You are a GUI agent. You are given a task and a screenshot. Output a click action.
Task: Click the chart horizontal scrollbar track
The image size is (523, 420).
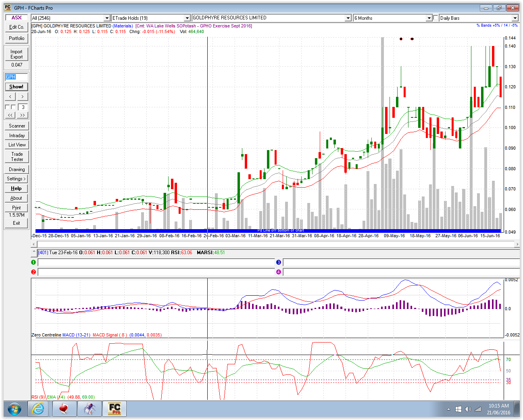(276, 244)
